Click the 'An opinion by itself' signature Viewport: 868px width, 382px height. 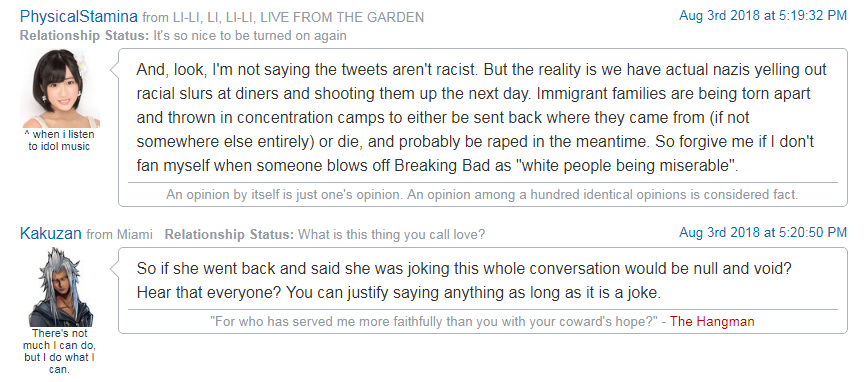482,195
